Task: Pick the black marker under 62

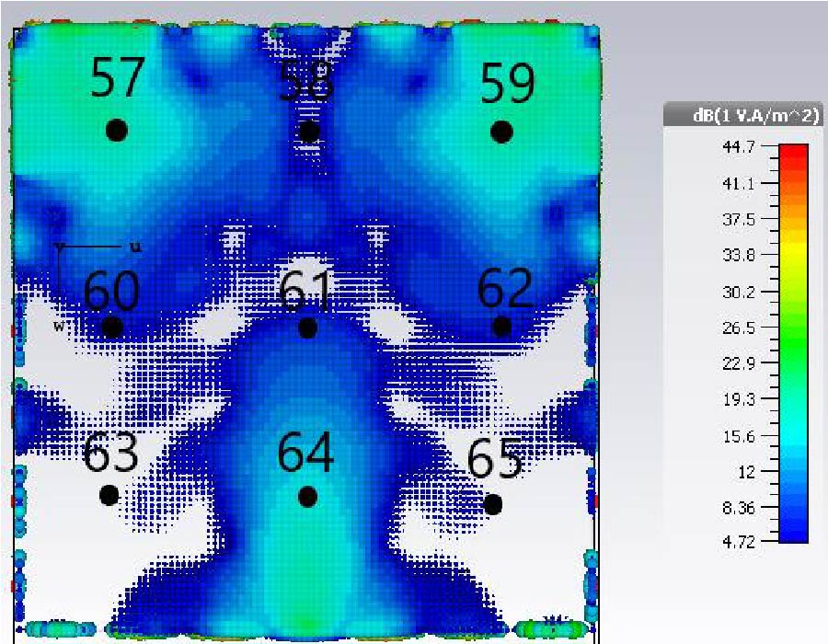Action: [x=501, y=326]
